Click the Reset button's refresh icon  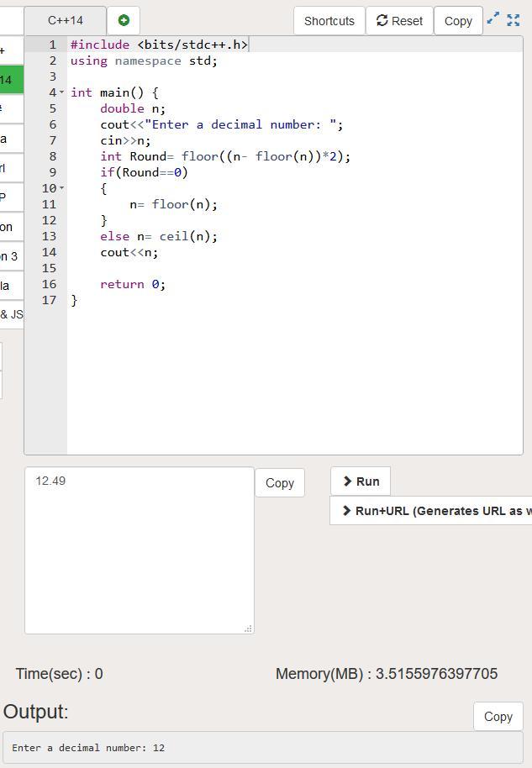382,20
